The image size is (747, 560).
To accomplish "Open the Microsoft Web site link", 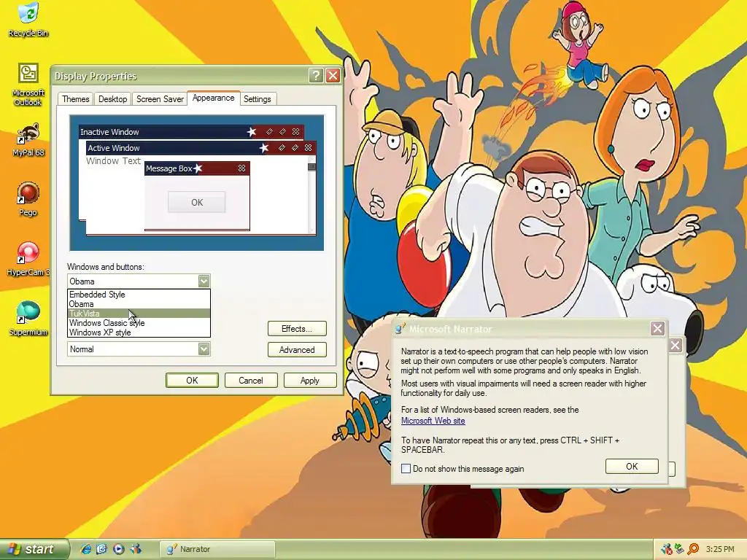I will [433, 421].
